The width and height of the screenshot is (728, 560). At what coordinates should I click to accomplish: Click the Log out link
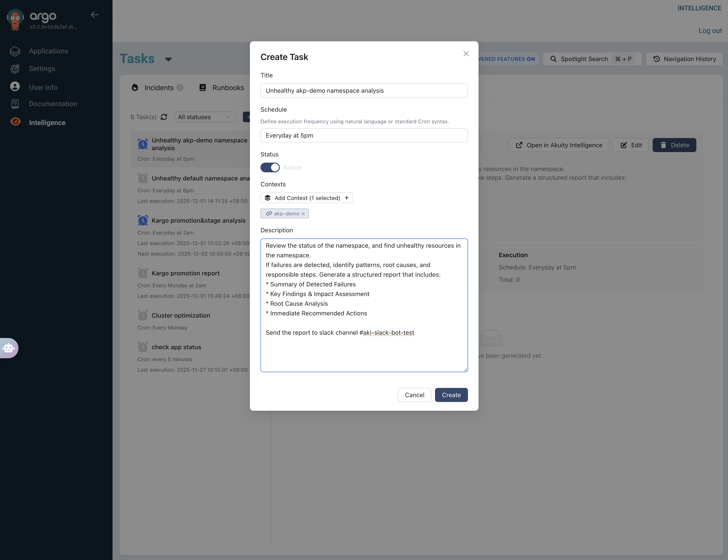click(x=710, y=30)
